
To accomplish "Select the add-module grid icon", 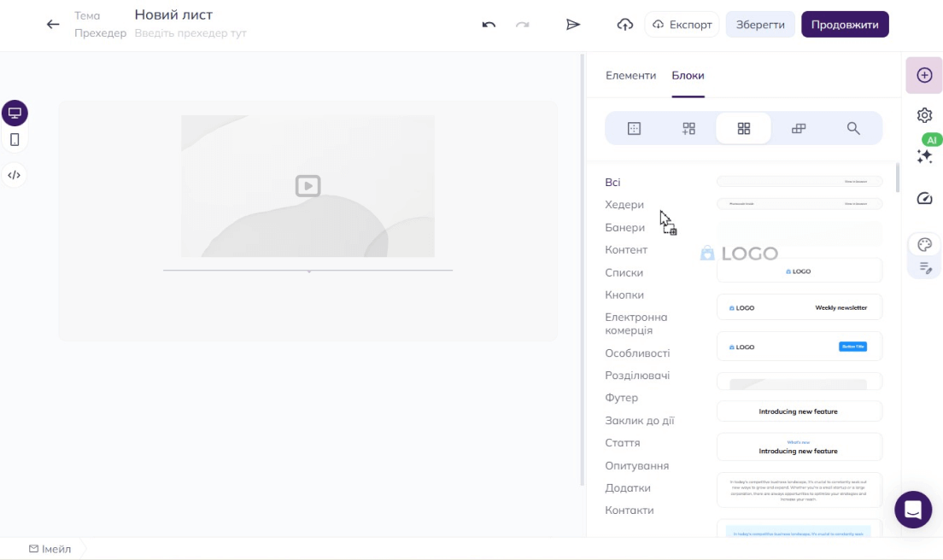I will tap(688, 128).
